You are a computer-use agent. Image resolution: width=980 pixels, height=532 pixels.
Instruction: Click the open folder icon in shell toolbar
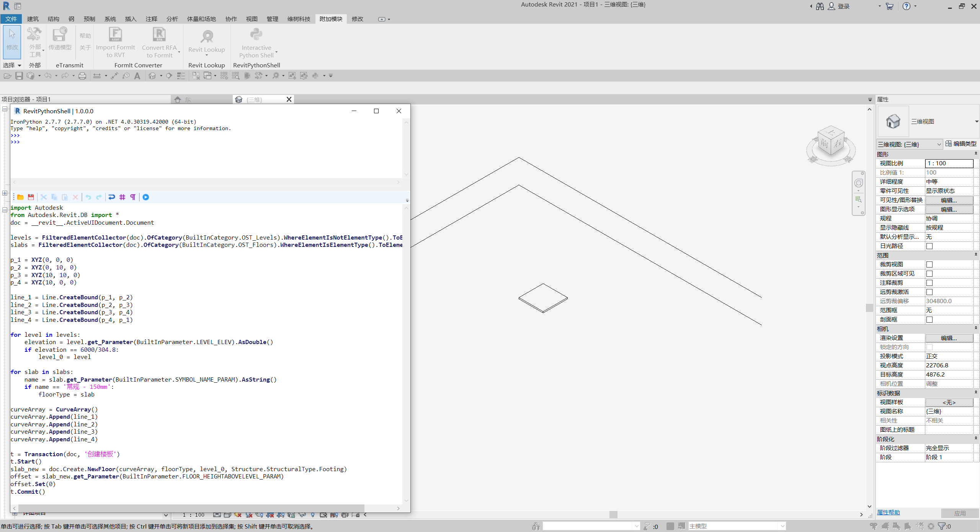click(x=20, y=197)
